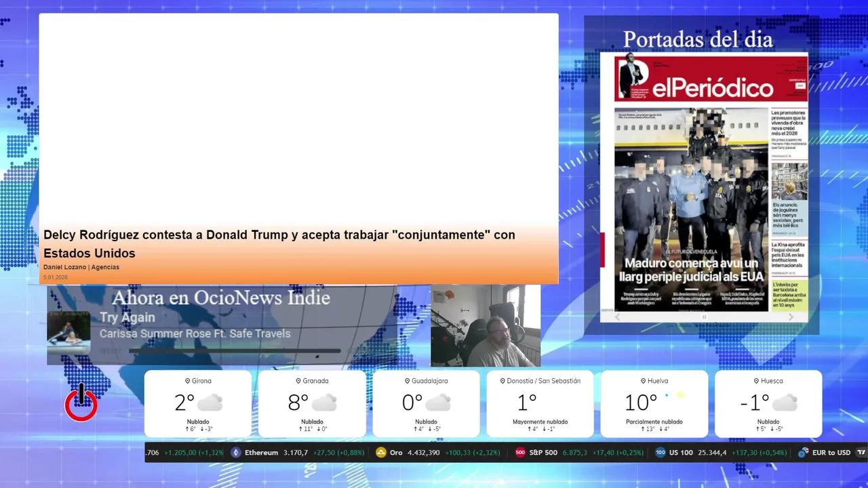Click the "Ahora en OcioNews Indie" heading
Image resolution: width=868 pixels, height=488 pixels.
point(220,298)
